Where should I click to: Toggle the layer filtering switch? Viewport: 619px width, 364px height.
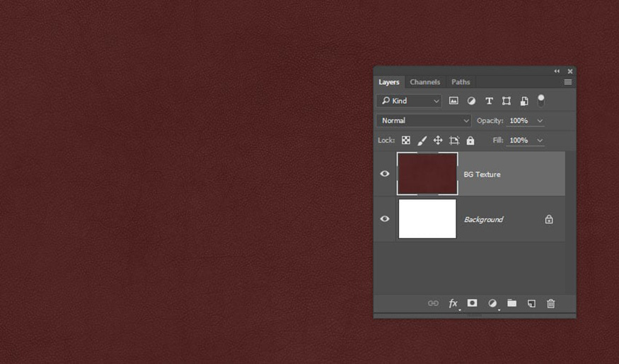click(x=541, y=100)
